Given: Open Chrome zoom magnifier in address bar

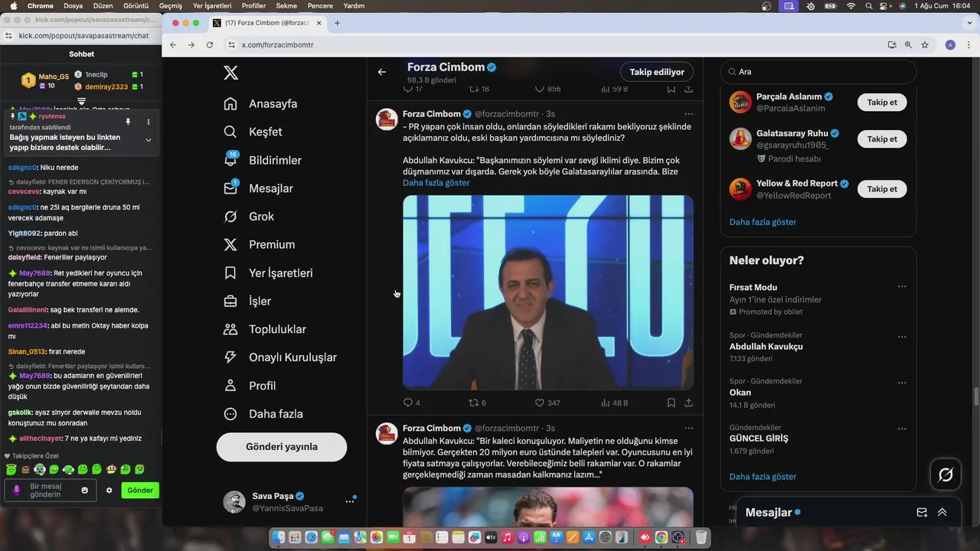Looking at the screenshot, I should point(908,45).
